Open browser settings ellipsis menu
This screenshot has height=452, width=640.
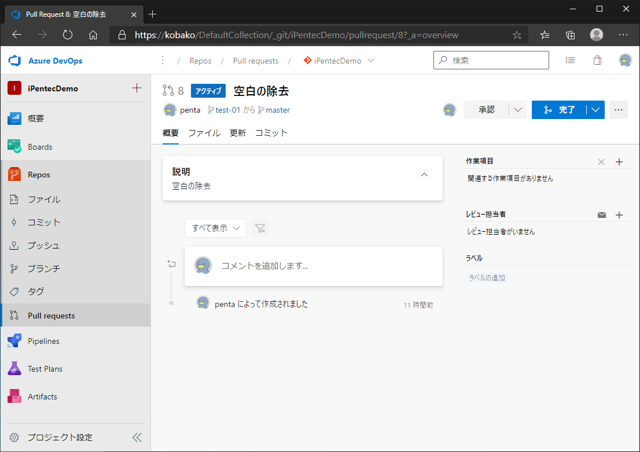(623, 35)
